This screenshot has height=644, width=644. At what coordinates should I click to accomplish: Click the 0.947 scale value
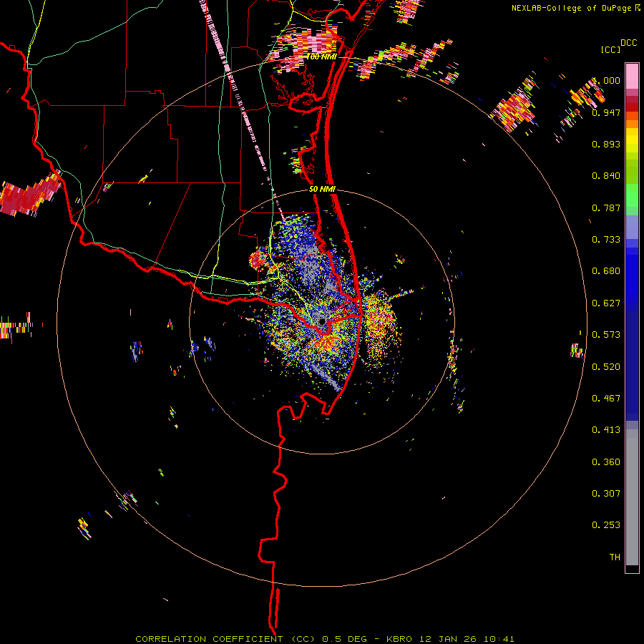click(606, 112)
